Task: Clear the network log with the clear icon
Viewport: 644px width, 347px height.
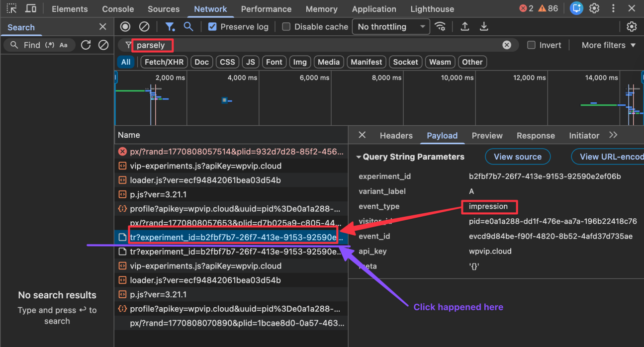Action: click(145, 26)
